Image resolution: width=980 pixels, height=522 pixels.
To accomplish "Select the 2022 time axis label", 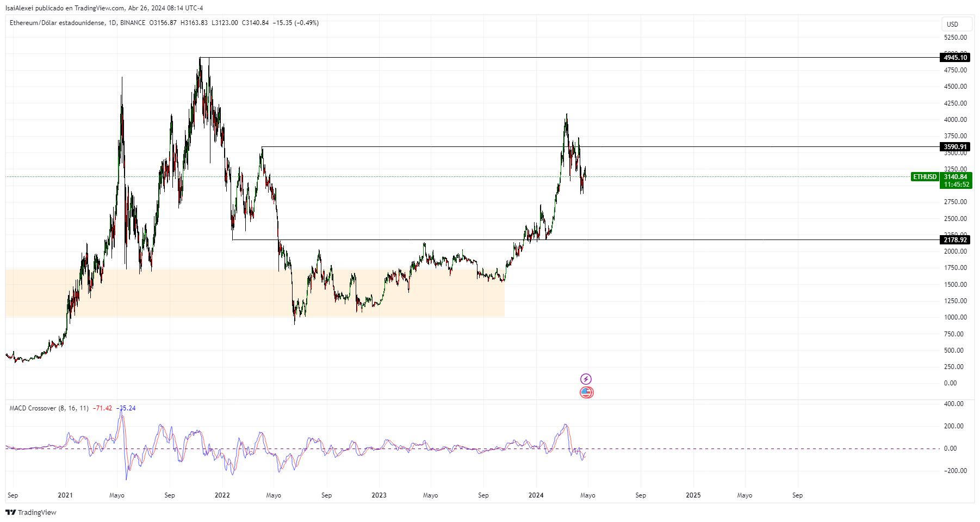I will pos(222,495).
